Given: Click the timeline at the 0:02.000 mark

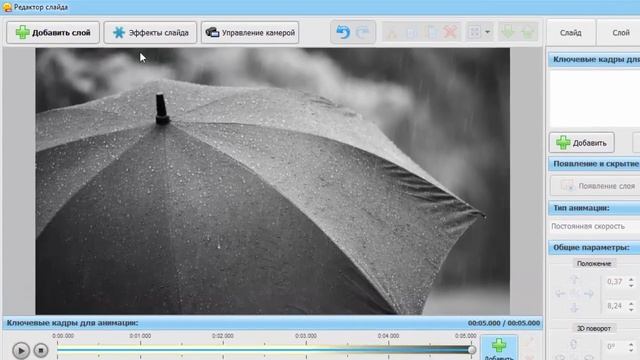Looking at the screenshot, I should [x=223, y=349].
